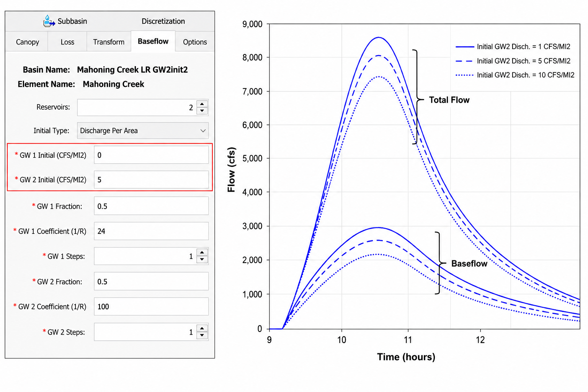Click the Time (hours) axis title
This screenshot has height=392, width=588.
click(406, 357)
